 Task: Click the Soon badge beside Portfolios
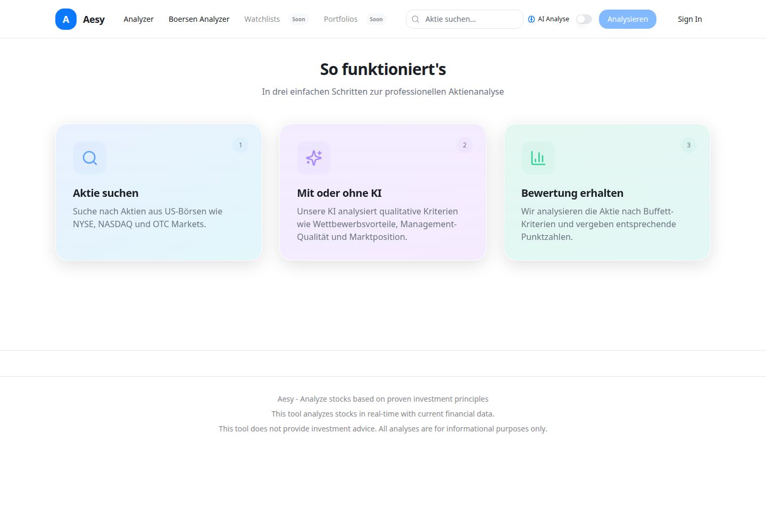click(376, 19)
